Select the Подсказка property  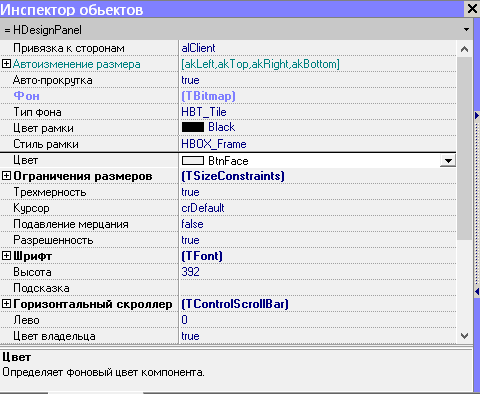(41, 288)
